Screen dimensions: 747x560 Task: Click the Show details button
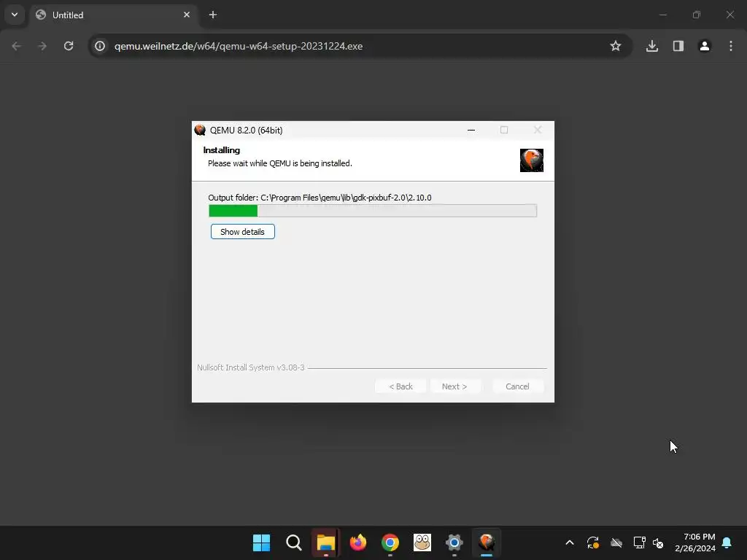click(242, 232)
